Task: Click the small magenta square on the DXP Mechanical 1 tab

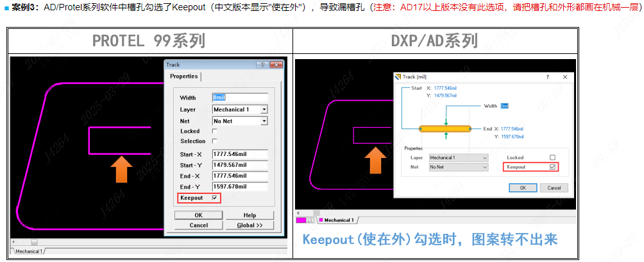Action: (x=321, y=220)
